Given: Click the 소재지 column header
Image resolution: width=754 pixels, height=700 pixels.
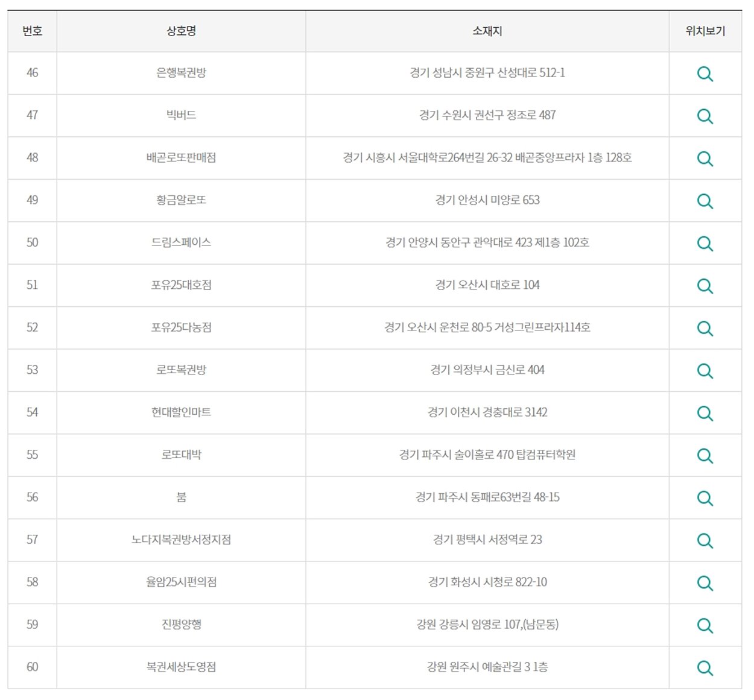Looking at the screenshot, I should pos(487,31).
